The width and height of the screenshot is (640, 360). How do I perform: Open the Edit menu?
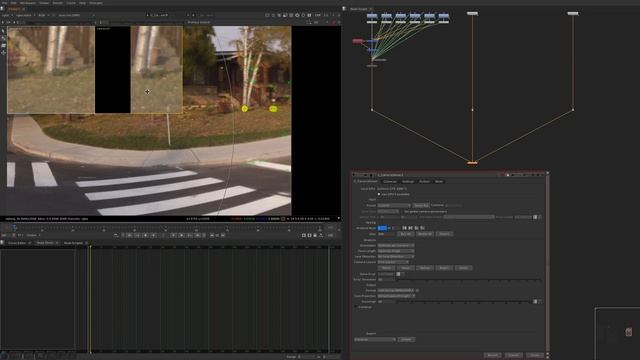(x=13, y=3)
